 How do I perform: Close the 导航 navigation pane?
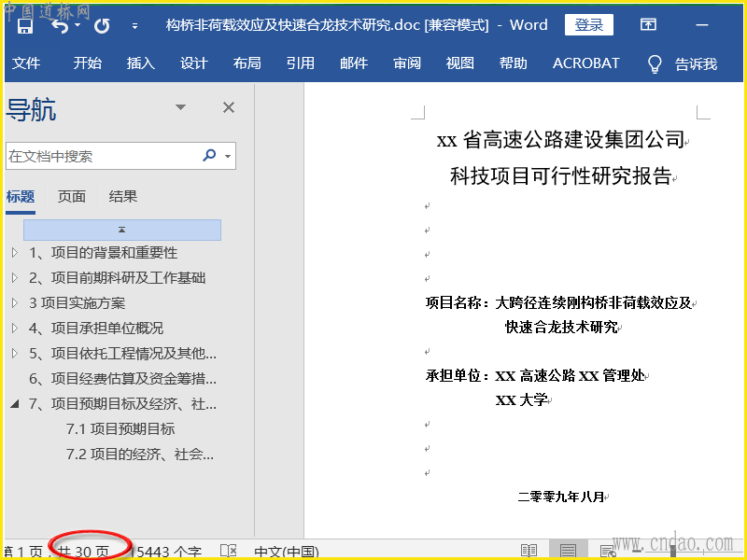tap(229, 107)
